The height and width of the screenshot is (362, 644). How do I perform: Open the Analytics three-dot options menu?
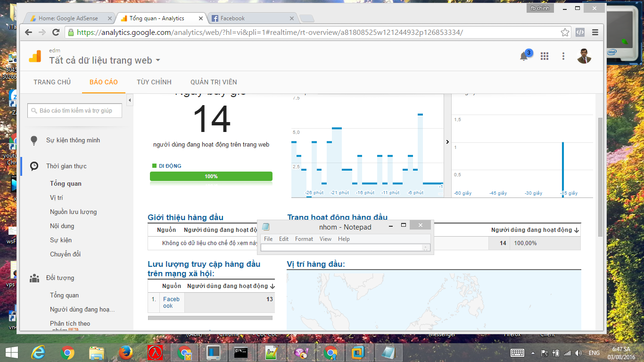coord(563,56)
